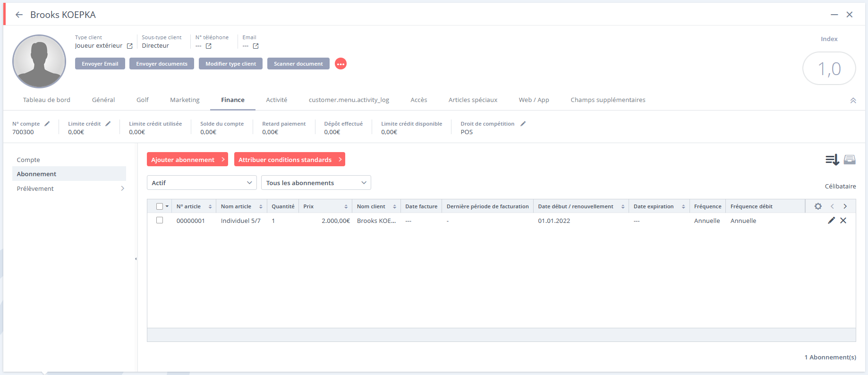Open the Champs supplémentaires tab

click(x=608, y=100)
